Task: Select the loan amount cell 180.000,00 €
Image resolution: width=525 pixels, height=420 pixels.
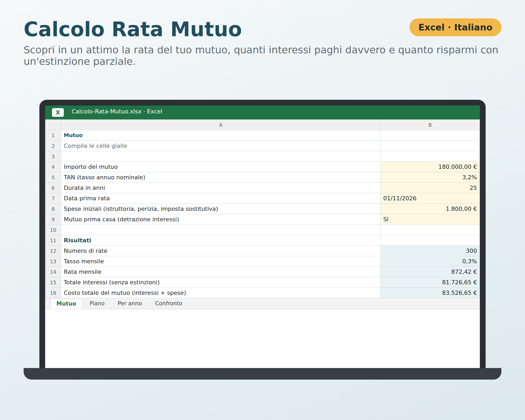Action: pos(430,167)
